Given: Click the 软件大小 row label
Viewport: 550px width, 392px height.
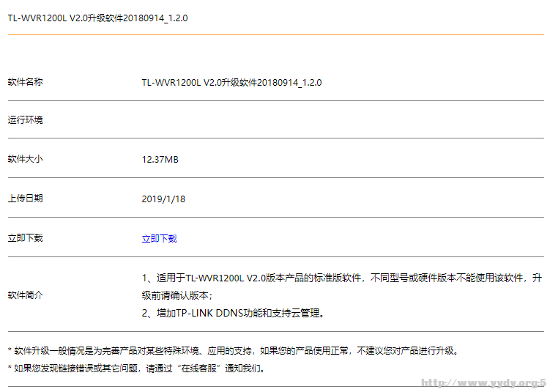Looking at the screenshot, I should [x=25, y=159].
